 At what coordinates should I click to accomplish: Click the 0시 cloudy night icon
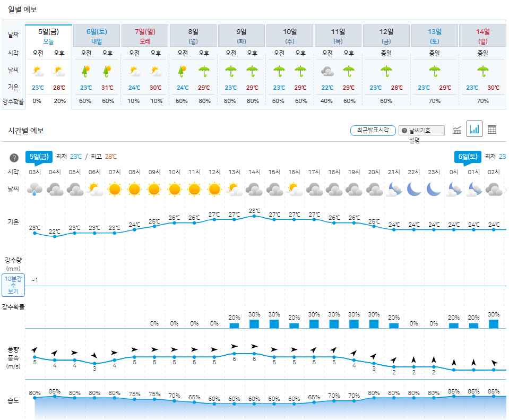click(x=454, y=189)
